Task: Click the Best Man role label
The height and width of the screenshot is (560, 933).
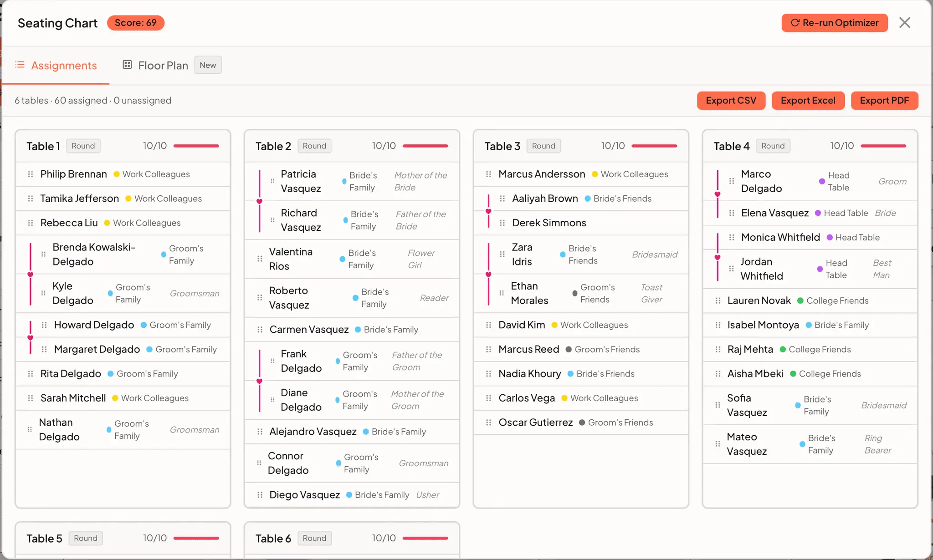Action: tap(882, 269)
